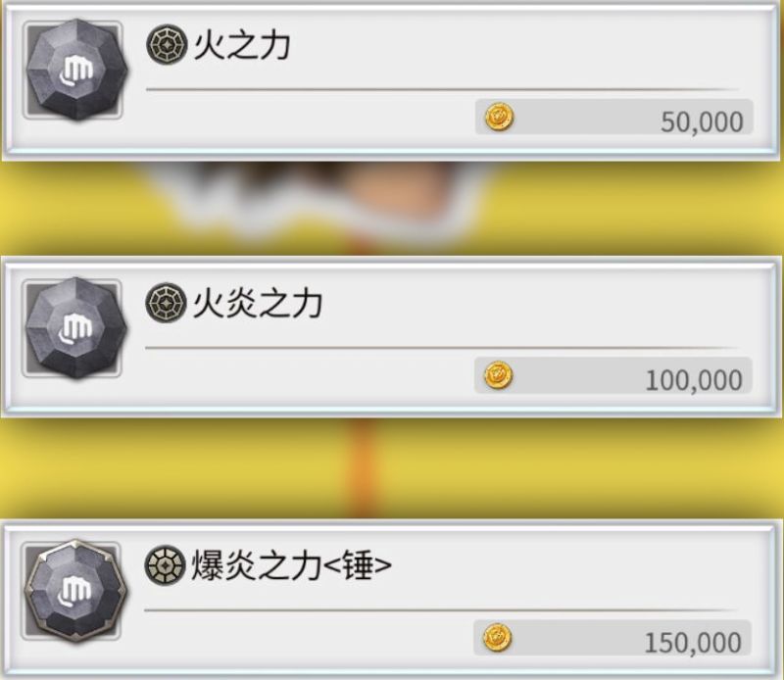Click the round emblem beside 爆炎之力<锤>
Image resolution: width=784 pixels, height=680 pixels.
pyautogui.click(x=165, y=565)
